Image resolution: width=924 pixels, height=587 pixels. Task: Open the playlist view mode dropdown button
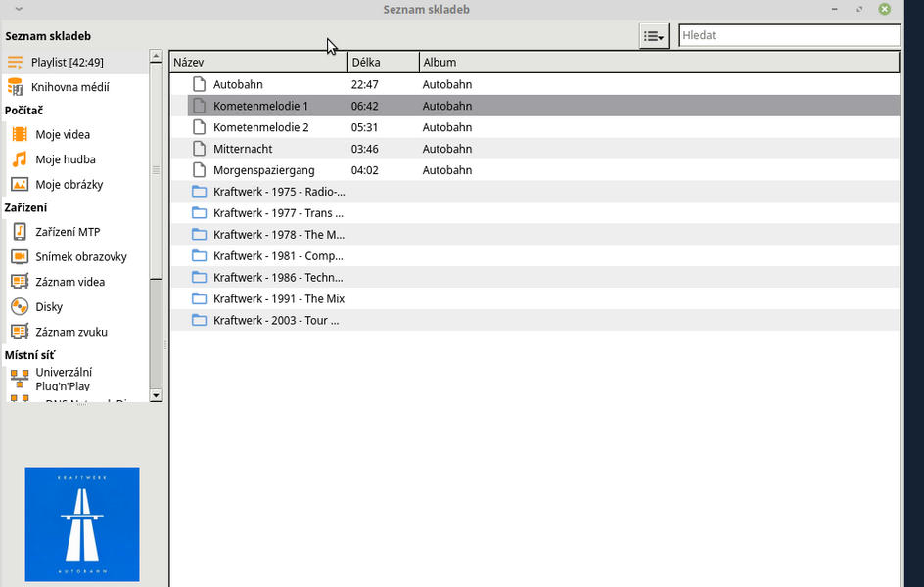click(654, 36)
